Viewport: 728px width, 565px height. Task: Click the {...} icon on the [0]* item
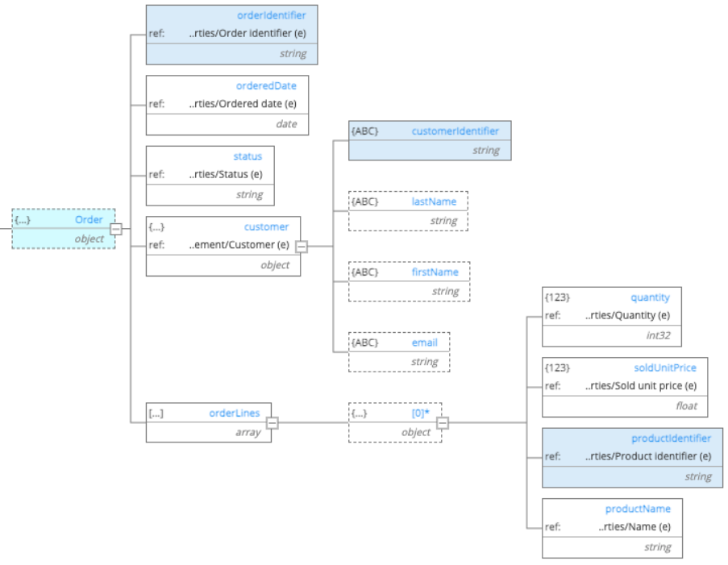tap(358, 412)
